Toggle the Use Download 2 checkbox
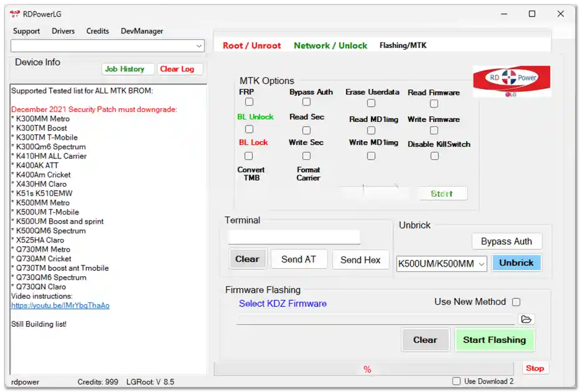This screenshot has height=392, width=580. tap(456, 381)
